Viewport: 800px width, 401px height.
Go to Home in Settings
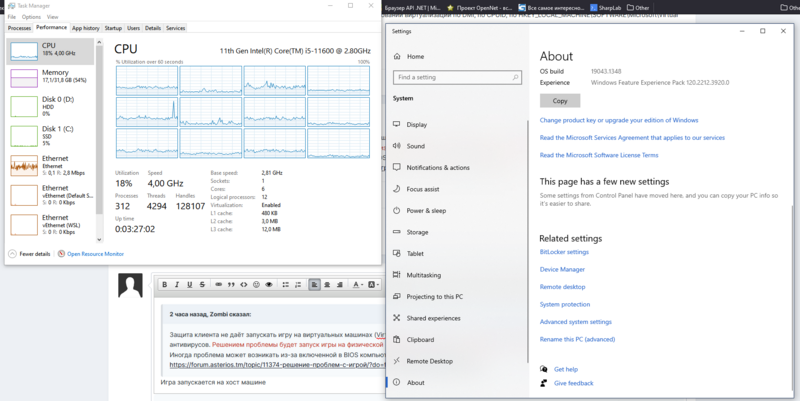point(409,57)
